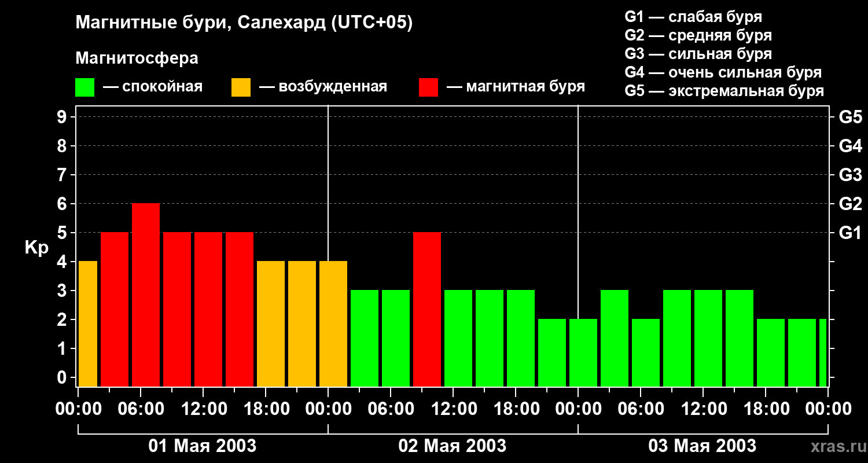Select the lone red Kp 5 bar on 02 Мая
This screenshot has width=868, height=463.
[x=427, y=309]
